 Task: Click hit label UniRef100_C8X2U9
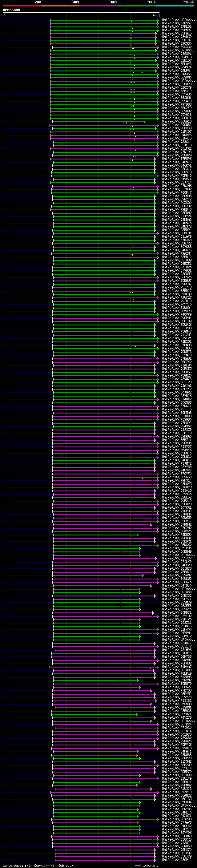[x=177, y=819]
